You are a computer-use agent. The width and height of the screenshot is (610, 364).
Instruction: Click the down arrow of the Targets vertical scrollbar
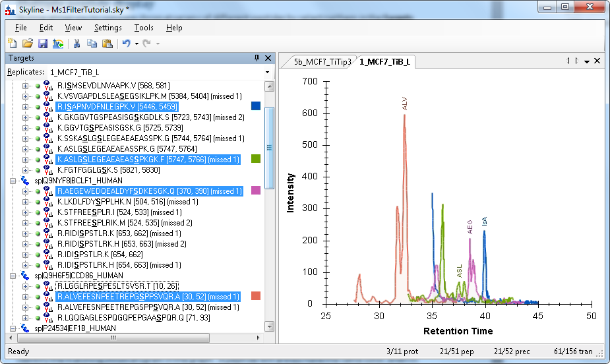pyautogui.click(x=269, y=326)
